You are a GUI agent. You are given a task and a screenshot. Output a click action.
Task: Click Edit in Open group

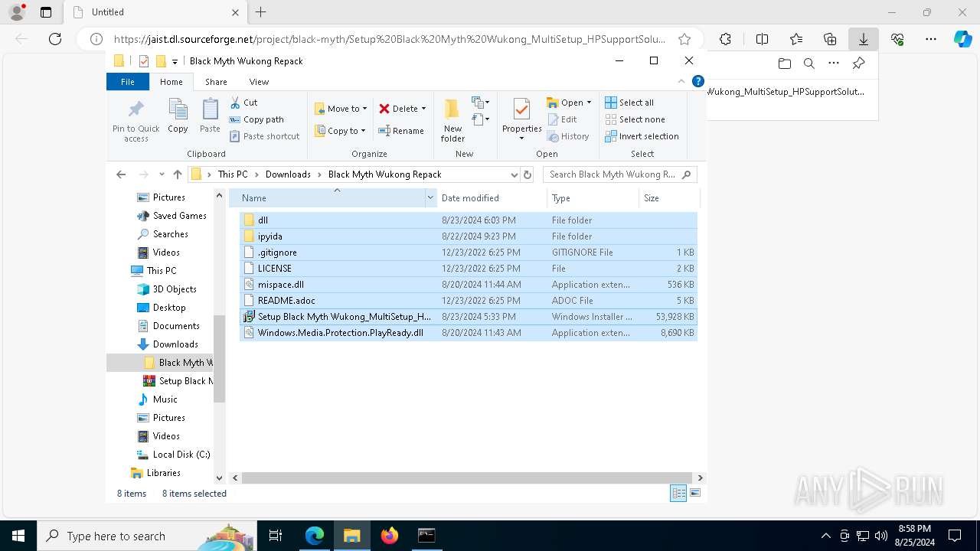pos(562,119)
